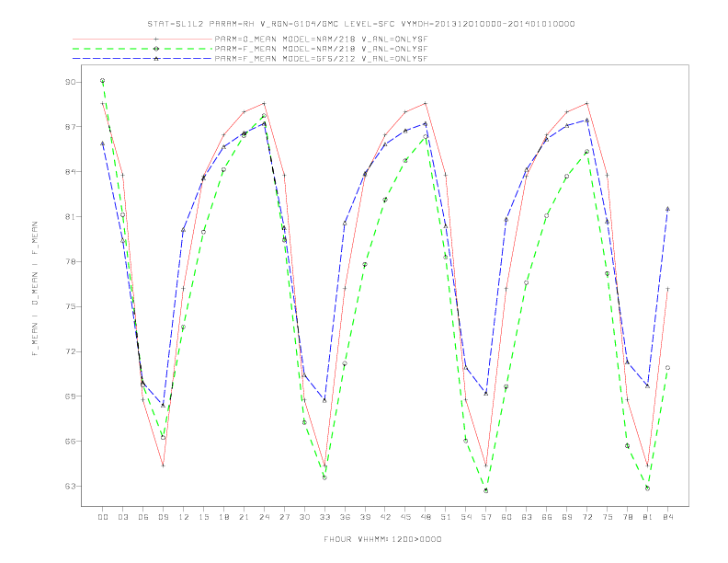The width and height of the screenshot is (728, 563).
Task: Click the x-axis tick label 39
Action: coord(365,517)
